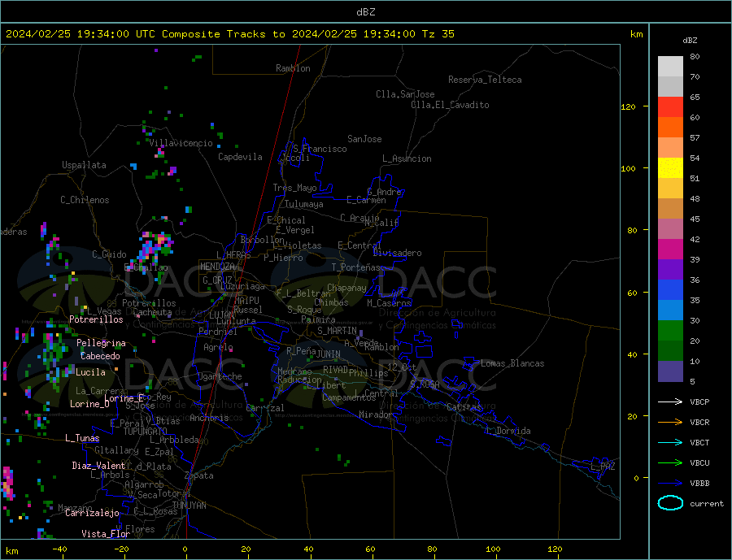The width and height of the screenshot is (732, 560).
Task: Click the RIVAD label
Action: tap(336, 370)
